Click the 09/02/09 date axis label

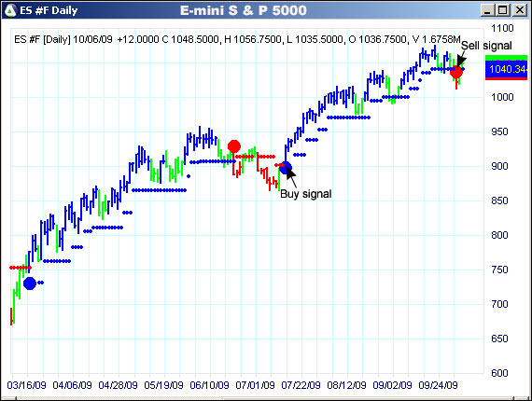coord(392,385)
